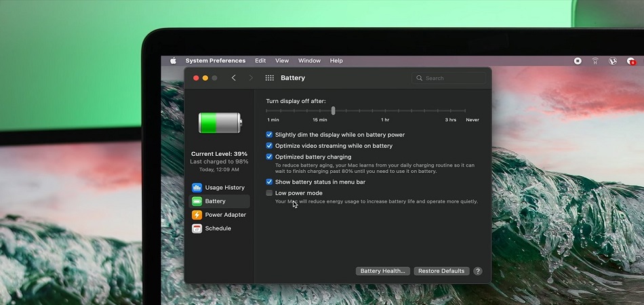644x305 pixels.
Task: Uncheck Show battery status in menu bar
Action: tap(269, 182)
